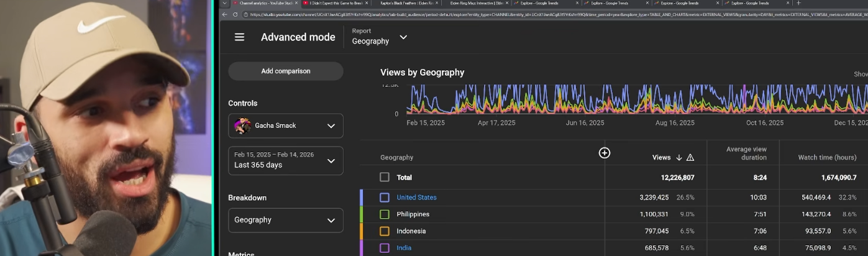Open the tab search chevron

(x=224, y=3)
